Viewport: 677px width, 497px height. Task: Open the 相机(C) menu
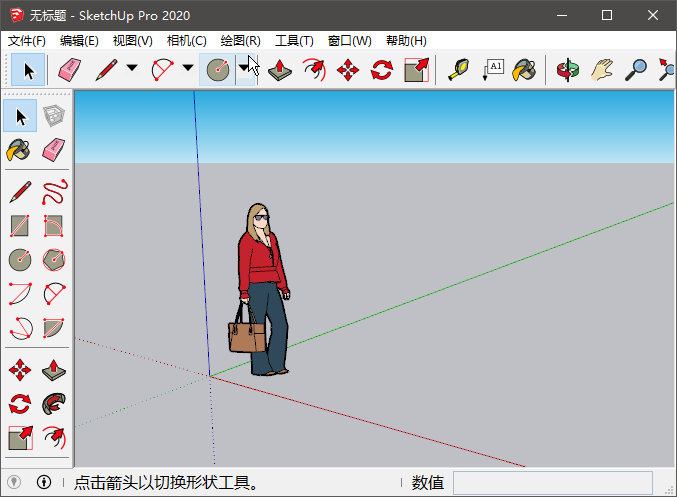click(187, 41)
